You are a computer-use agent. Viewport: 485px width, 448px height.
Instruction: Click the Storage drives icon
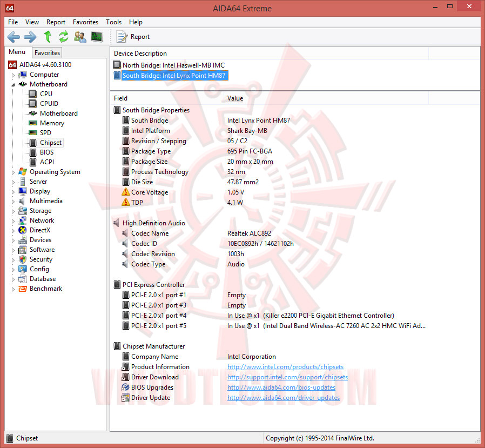coord(23,211)
